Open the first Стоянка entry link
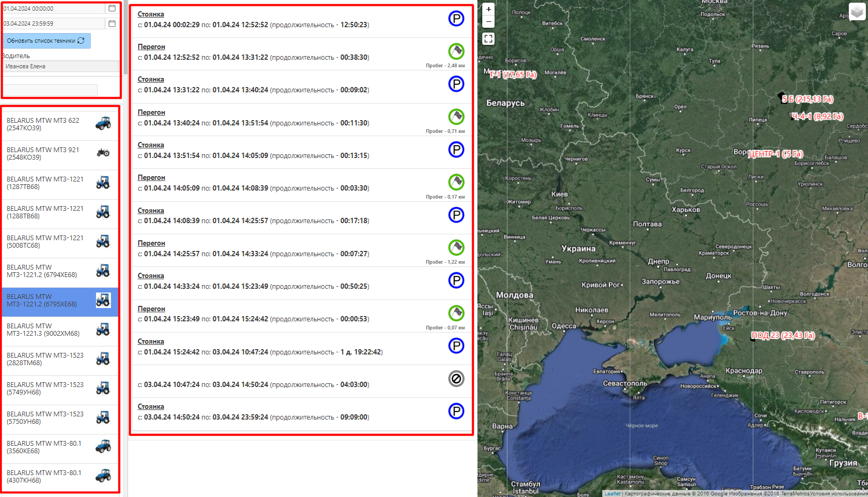Image resolution: width=868 pixels, height=497 pixels. (x=150, y=14)
